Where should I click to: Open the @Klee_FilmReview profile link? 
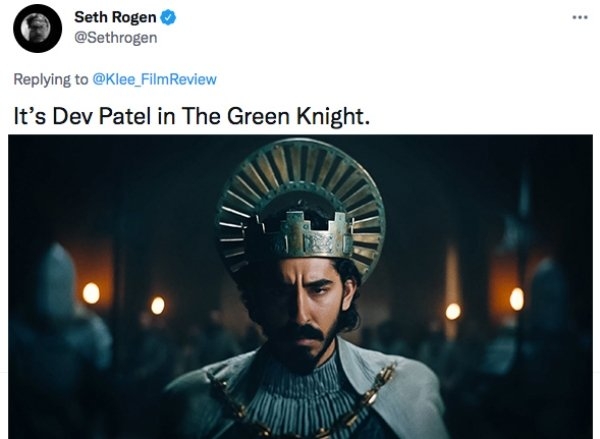pyautogui.click(x=153, y=79)
